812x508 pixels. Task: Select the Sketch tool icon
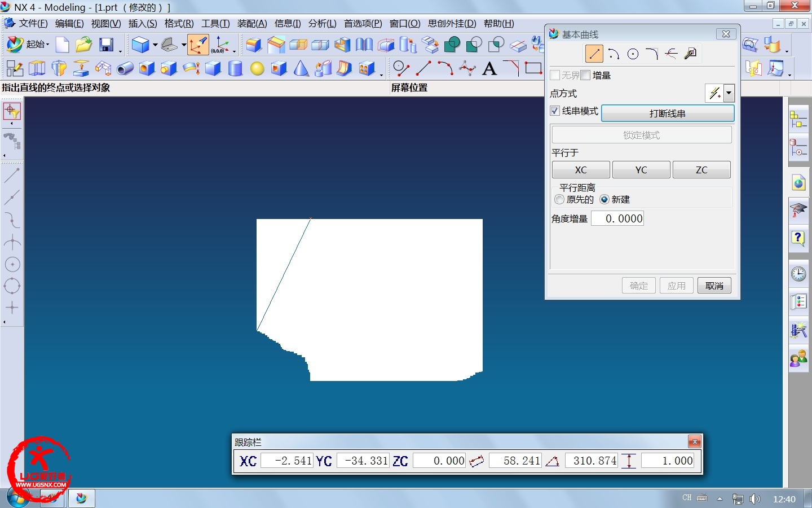[x=14, y=69]
